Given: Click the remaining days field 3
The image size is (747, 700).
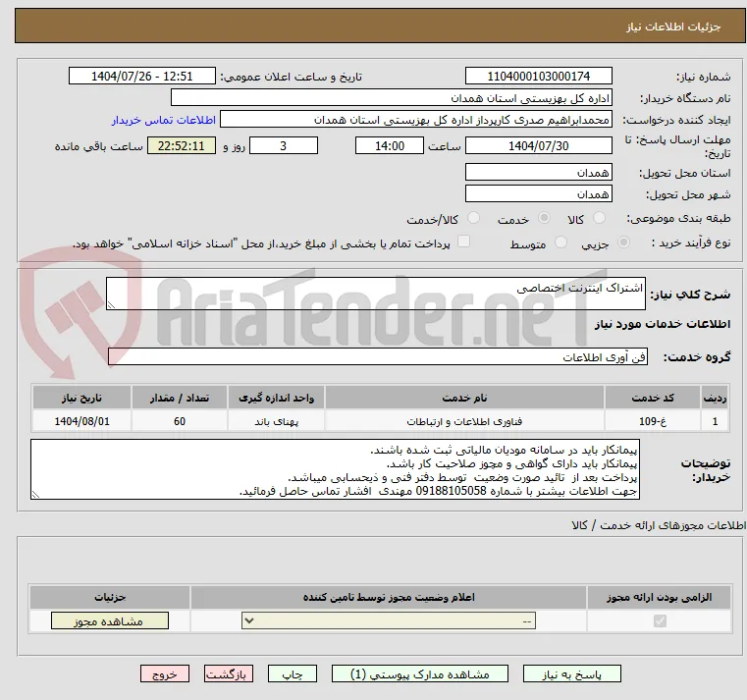Looking at the screenshot, I should 284,146.
